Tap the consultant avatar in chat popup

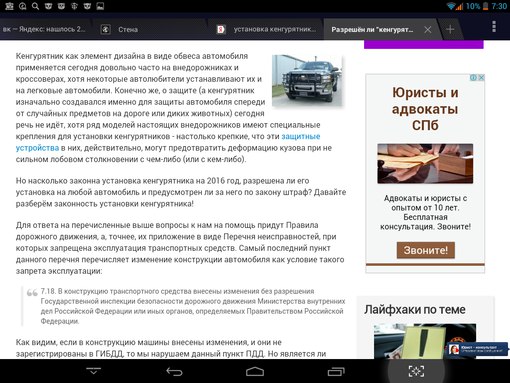tap(453, 349)
